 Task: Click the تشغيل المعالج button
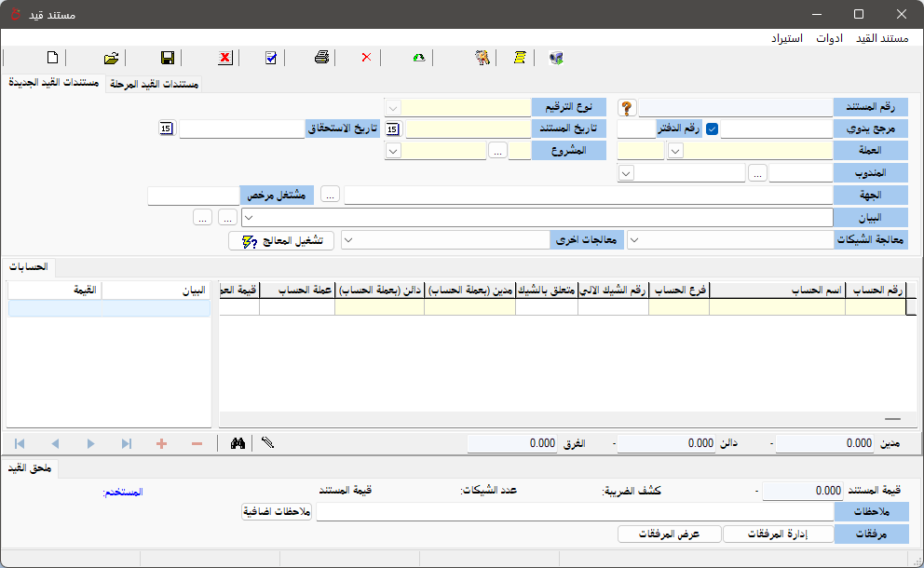(x=281, y=240)
